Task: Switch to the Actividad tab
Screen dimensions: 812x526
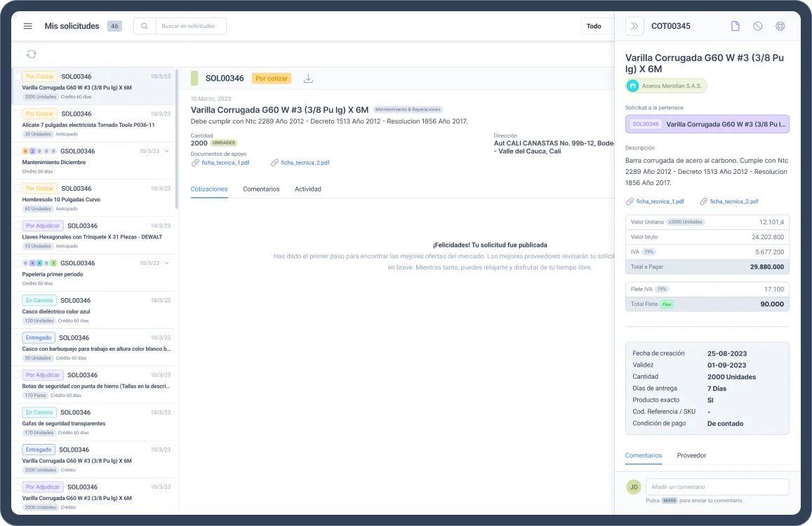Action: pyautogui.click(x=307, y=189)
